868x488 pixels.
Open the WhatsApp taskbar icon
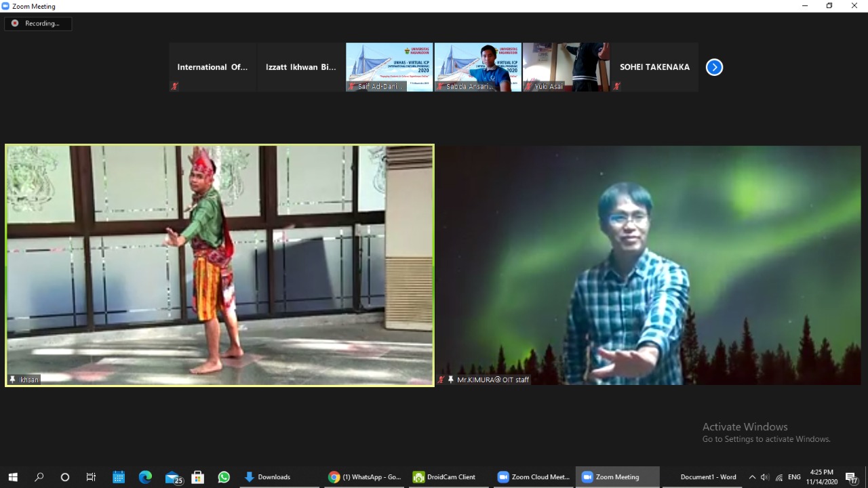click(224, 477)
